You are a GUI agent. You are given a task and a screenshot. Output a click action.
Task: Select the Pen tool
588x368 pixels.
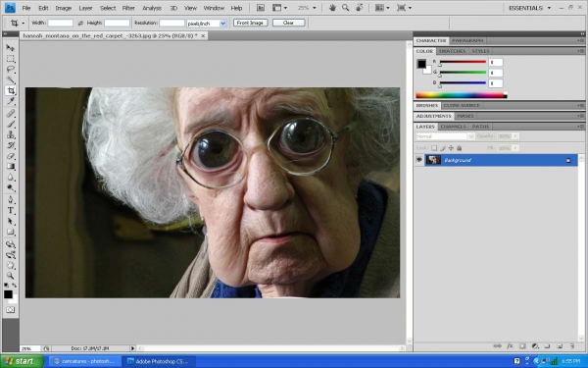point(10,200)
